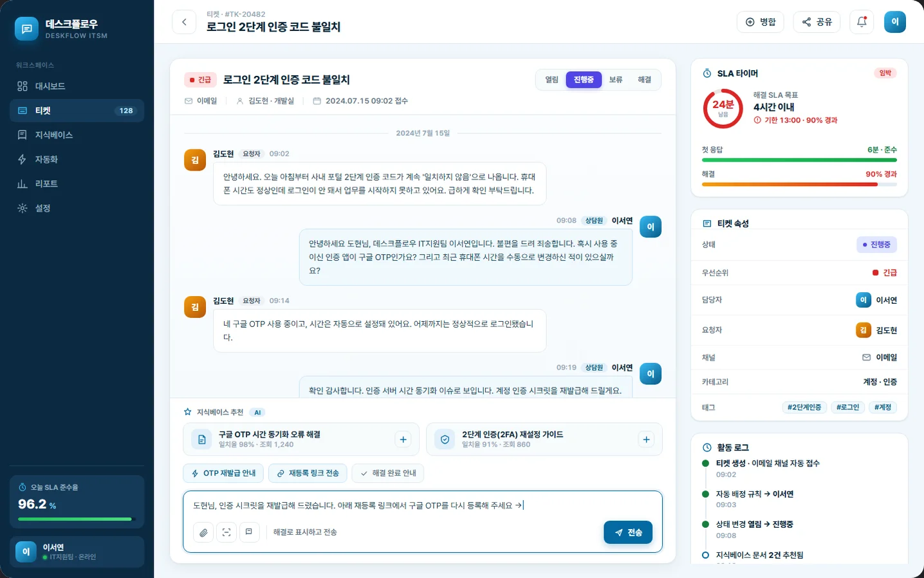
Task: Click the #2단계인증 tag
Action: click(804, 407)
